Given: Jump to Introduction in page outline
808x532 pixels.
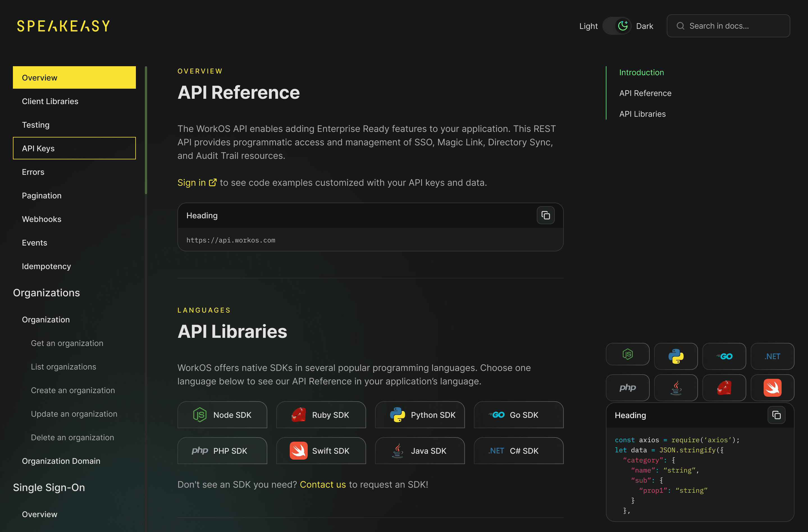Looking at the screenshot, I should click(x=642, y=72).
